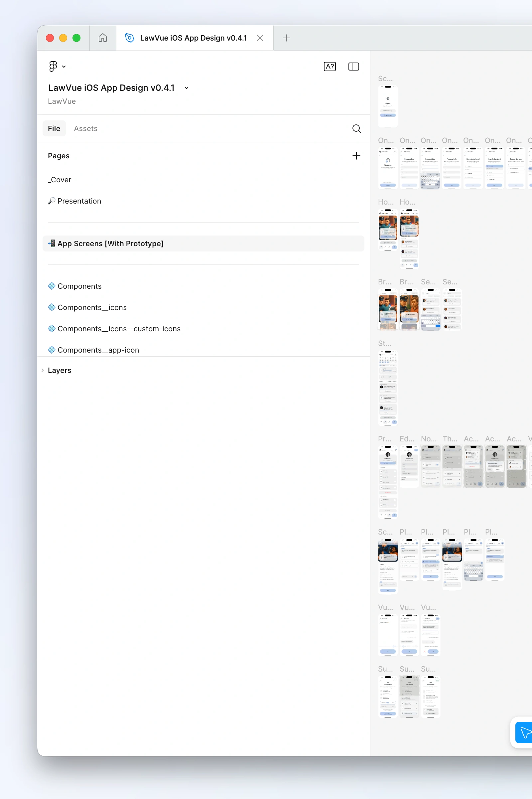This screenshot has height=799, width=532.
Task: Add a new page with the plus icon
Action: (356, 156)
